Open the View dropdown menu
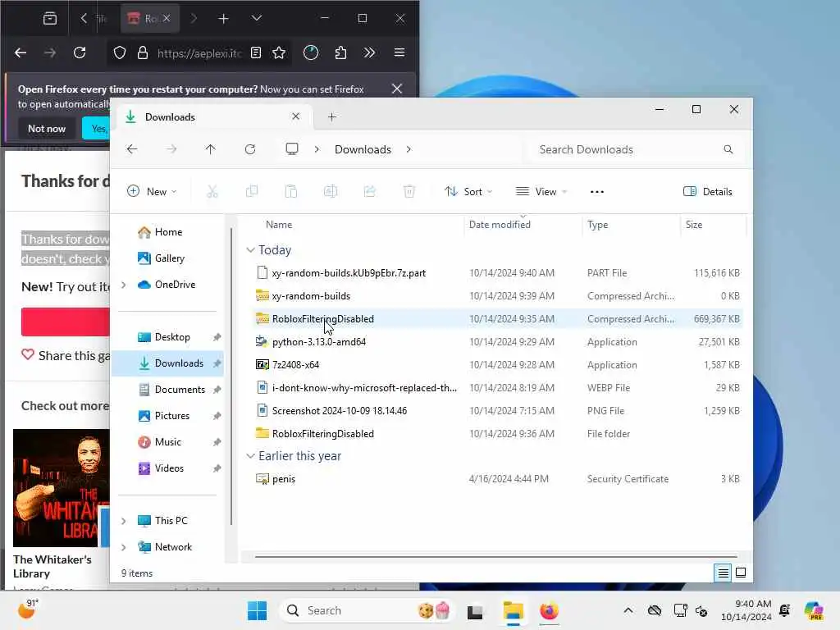Screen dimensions: 840x630 [x=541, y=192]
